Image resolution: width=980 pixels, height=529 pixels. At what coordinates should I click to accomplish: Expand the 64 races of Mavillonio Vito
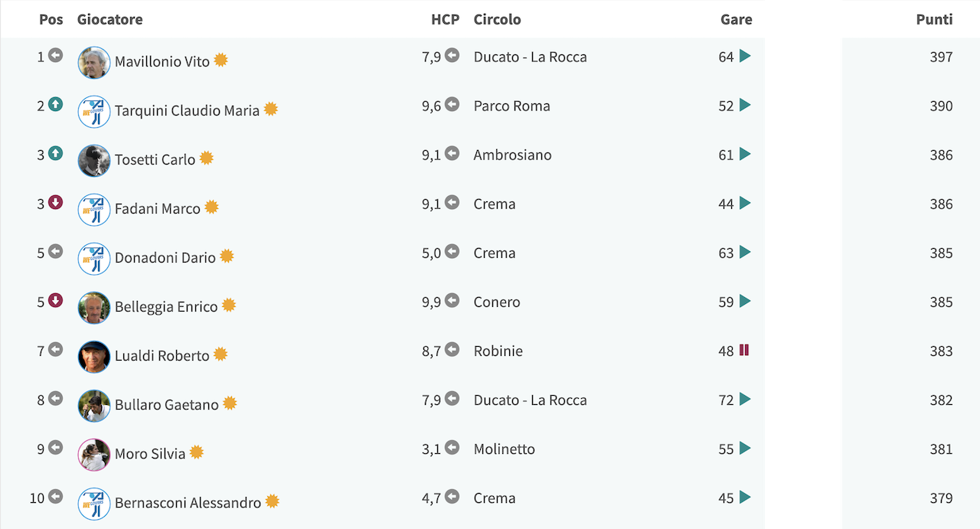pos(745,56)
